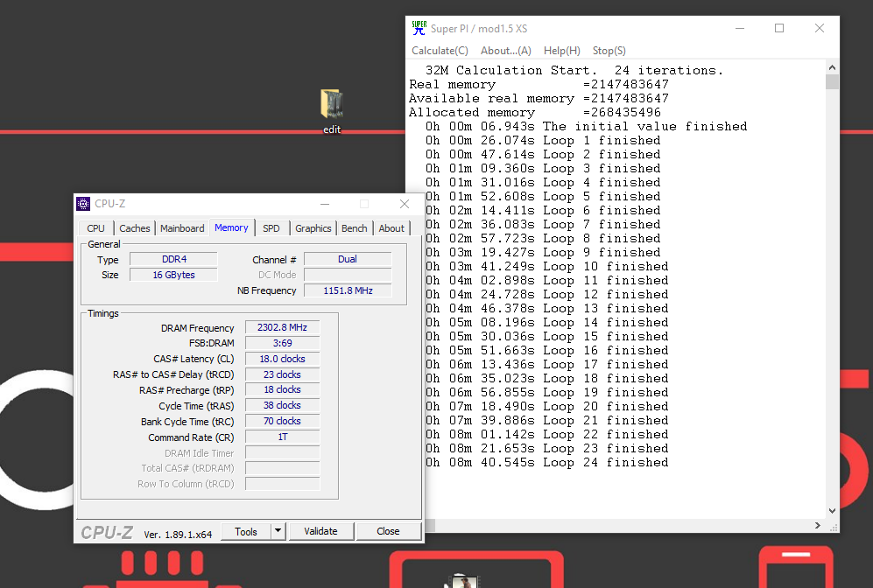873x588 pixels.
Task: Close the Super PI window
Action: pyautogui.click(x=820, y=28)
